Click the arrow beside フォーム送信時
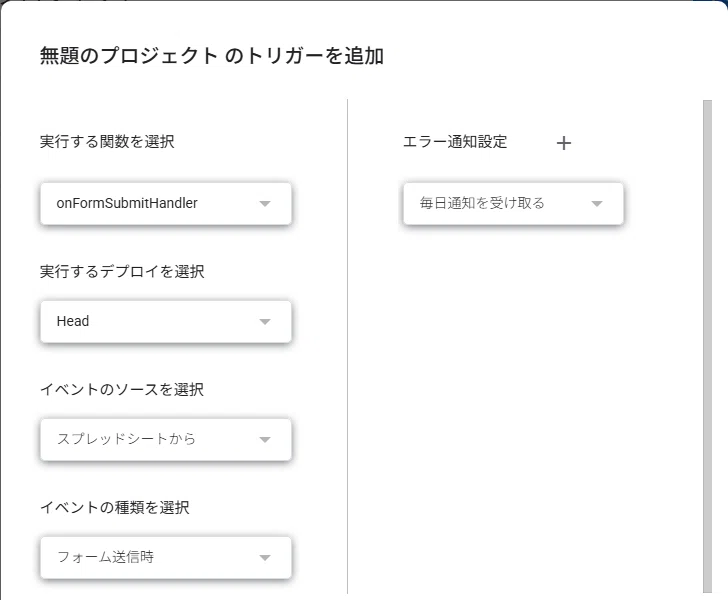 265,557
